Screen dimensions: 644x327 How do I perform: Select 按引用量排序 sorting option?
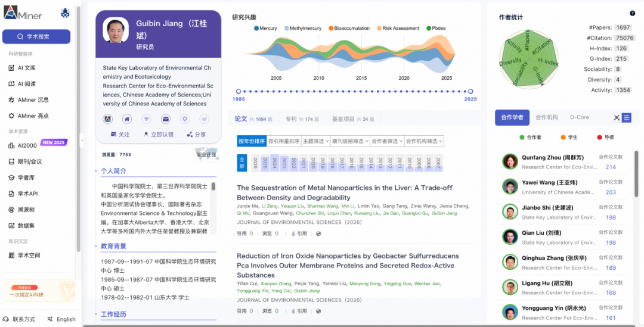tap(284, 141)
